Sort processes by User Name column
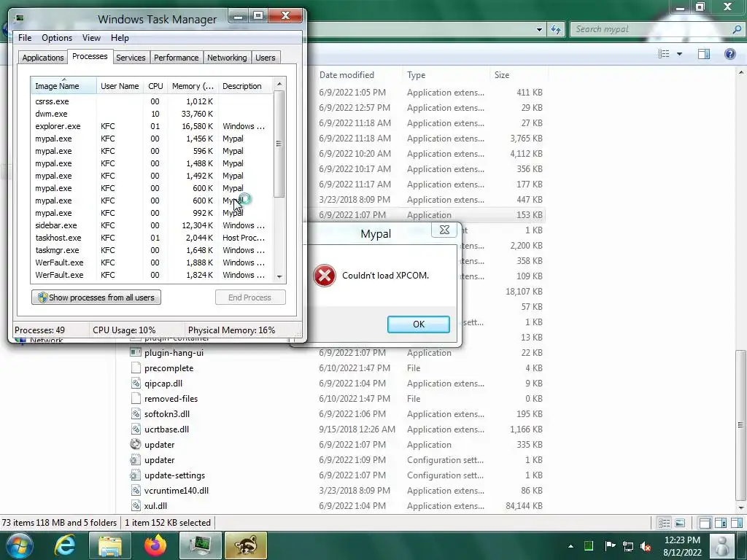Image resolution: width=747 pixels, height=560 pixels. coord(120,86)
